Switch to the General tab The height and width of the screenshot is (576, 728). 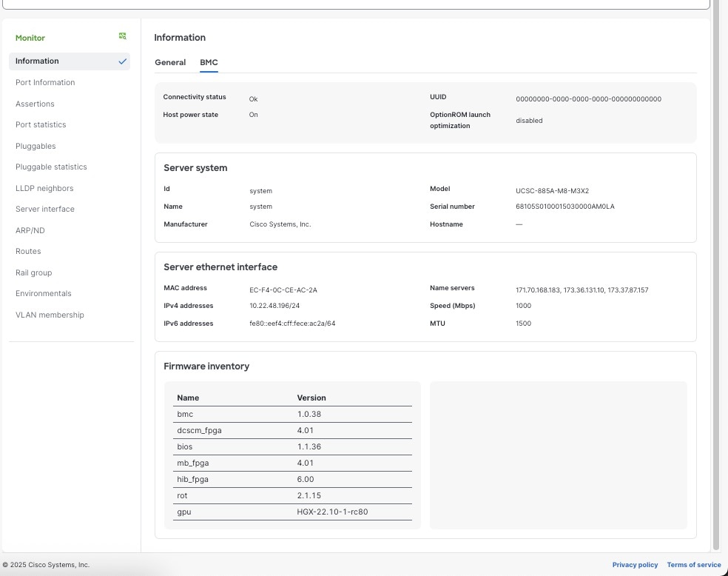tap(170, 63)
